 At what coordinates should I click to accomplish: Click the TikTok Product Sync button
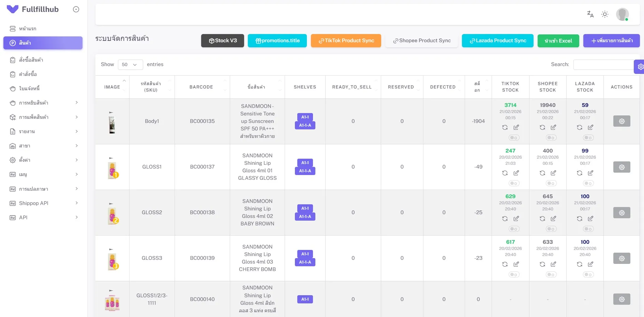point(346,41)
